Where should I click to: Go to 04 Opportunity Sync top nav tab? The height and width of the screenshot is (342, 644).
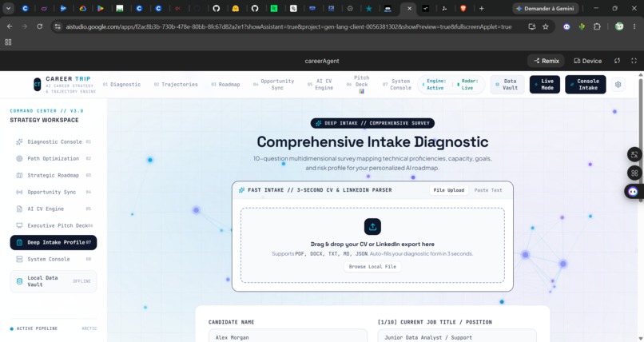pyautogui.click(x=274, y=85)
